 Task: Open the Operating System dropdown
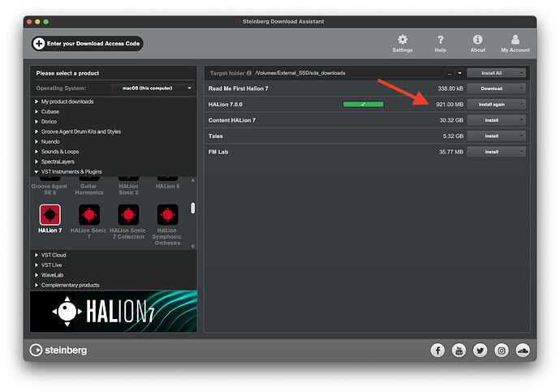153,88
